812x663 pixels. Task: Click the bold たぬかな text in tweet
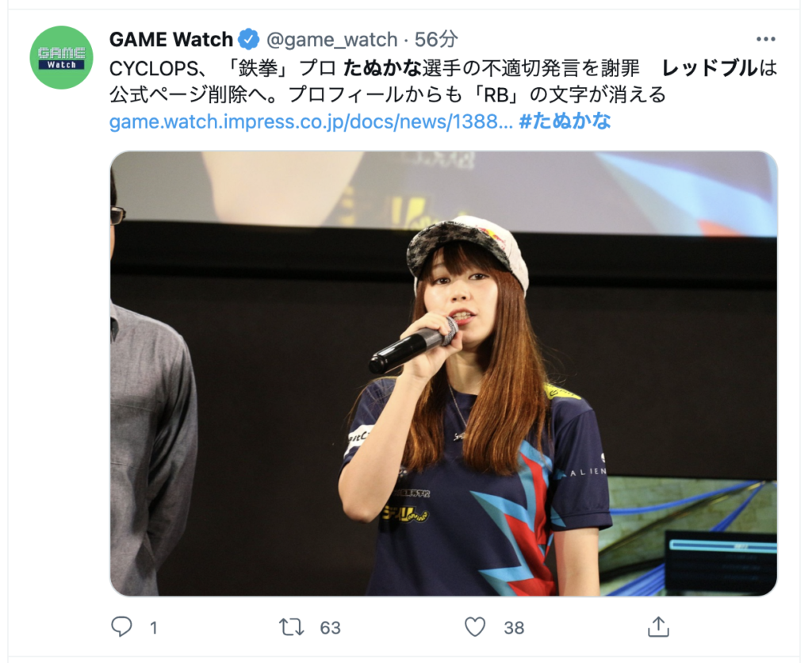point(382,68)
